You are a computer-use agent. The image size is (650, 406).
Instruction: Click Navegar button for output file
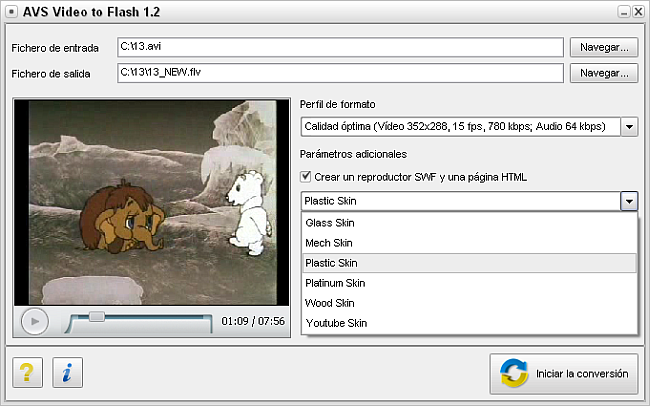tap(604, 73)
